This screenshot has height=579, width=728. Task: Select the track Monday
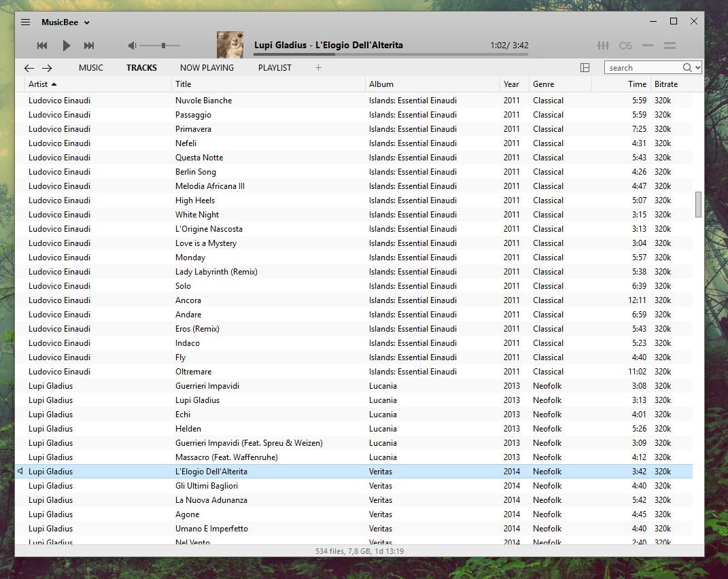click(x=353, y=258)
